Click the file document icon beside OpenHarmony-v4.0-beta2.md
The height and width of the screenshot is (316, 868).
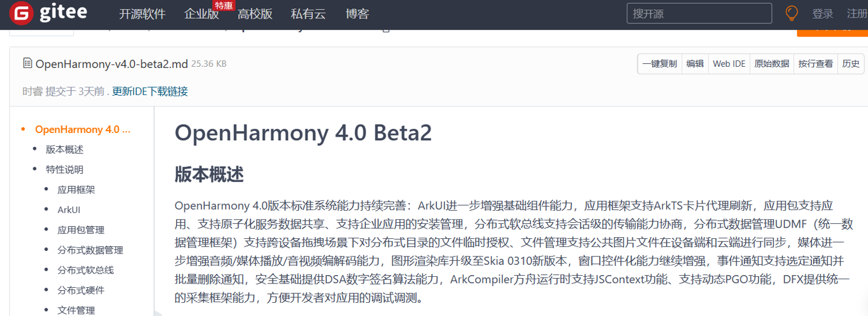tap(28, 63)
